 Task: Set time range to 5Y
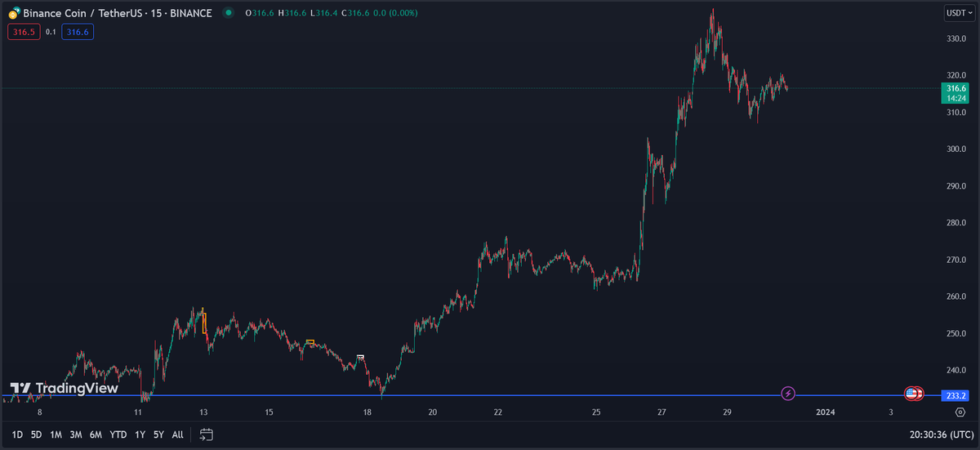pyautogui.click(x=158, y=434)
